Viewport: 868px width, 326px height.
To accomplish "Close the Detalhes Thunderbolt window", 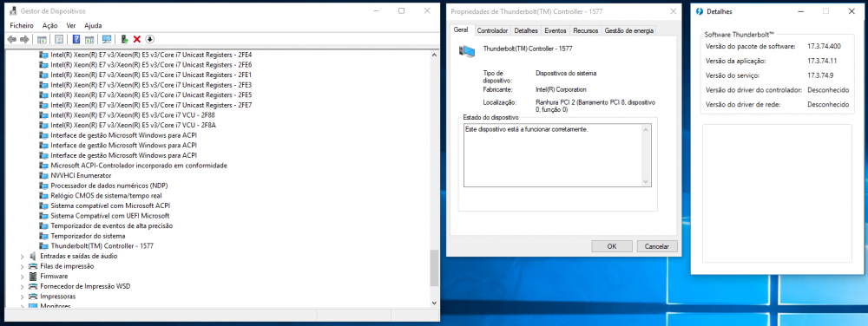I will (852, 11).
